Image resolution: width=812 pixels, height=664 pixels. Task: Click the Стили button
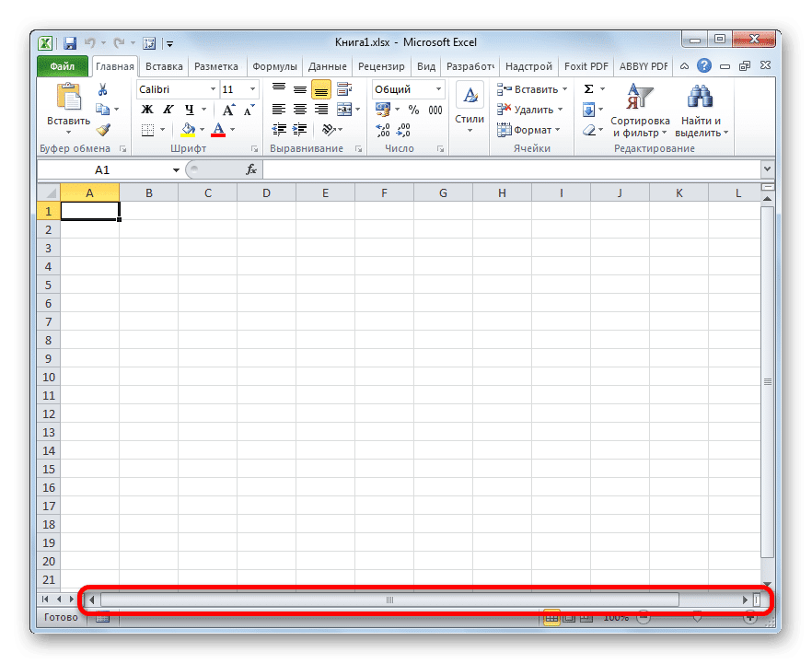tap(470, 108)
